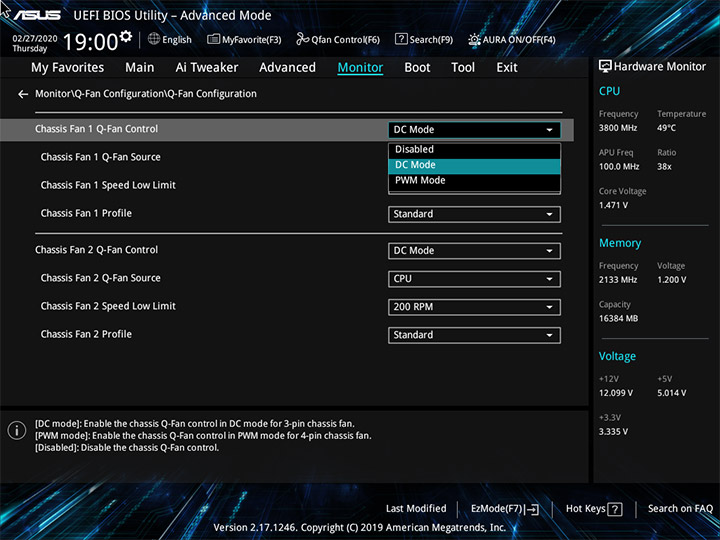Click memory voltage value 1.200 V
The width and height of the screenshot is (720, 540).
click(x=671, y=280)
